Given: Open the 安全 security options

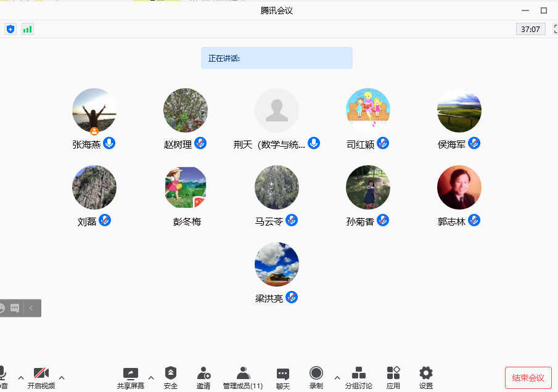Looking at the screenshot, I should point(171,377).
